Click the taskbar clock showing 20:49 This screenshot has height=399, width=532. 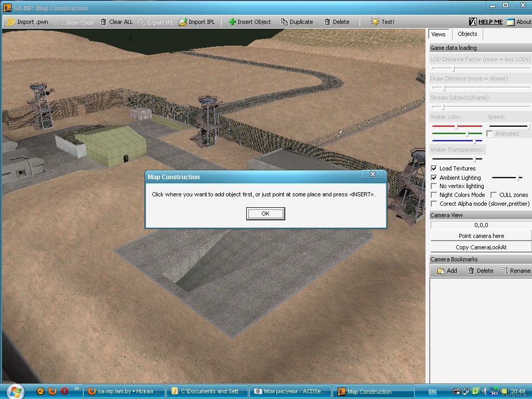(518, 391)
